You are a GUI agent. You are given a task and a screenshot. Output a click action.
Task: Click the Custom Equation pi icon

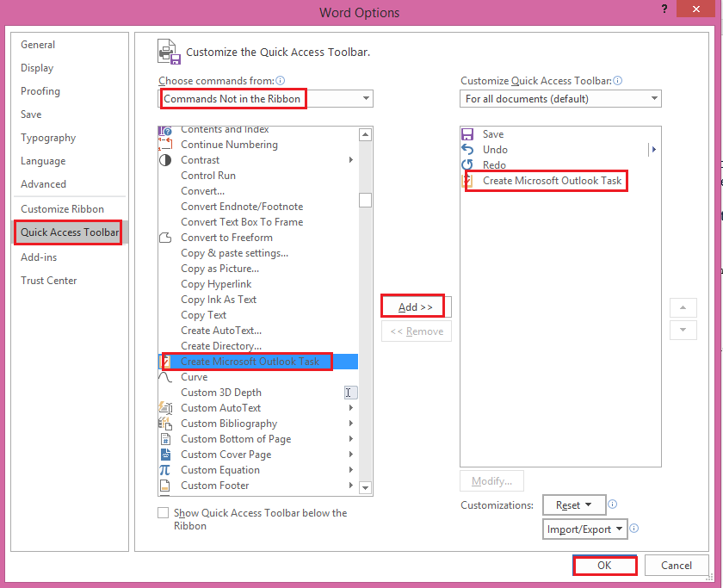click(x=164, y=470)
